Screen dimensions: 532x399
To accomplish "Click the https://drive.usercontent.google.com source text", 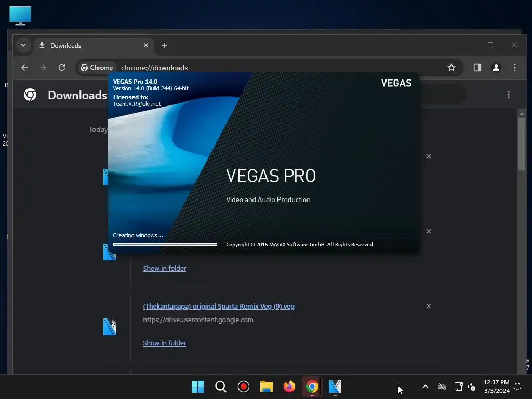I will pyautogui.click(x=198, y=320).
